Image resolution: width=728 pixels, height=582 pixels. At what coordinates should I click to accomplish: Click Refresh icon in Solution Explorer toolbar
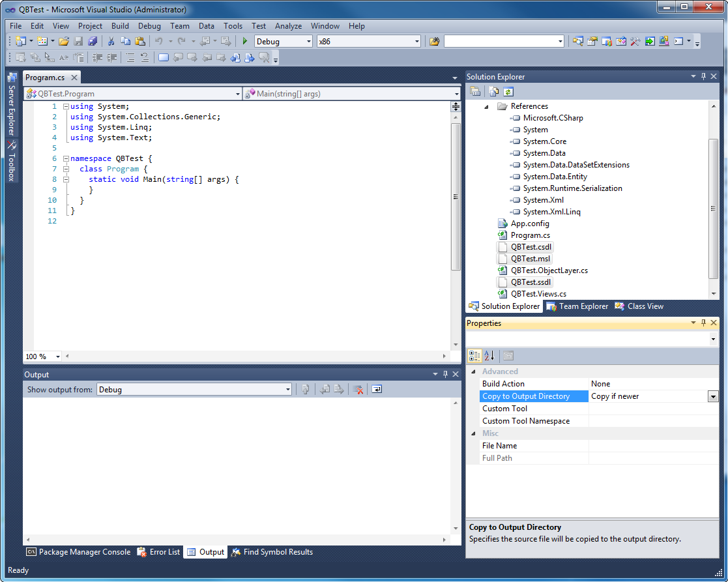tap(508, 92)
